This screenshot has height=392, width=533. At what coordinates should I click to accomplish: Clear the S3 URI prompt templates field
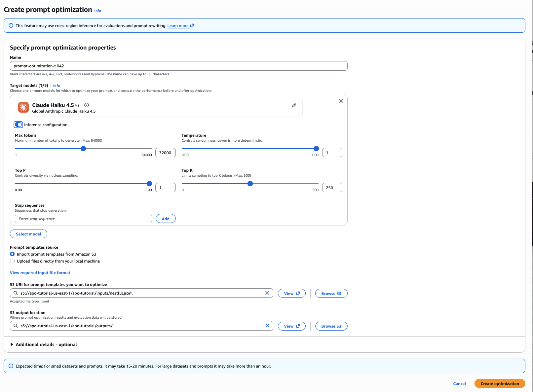[x=267, y=293]
